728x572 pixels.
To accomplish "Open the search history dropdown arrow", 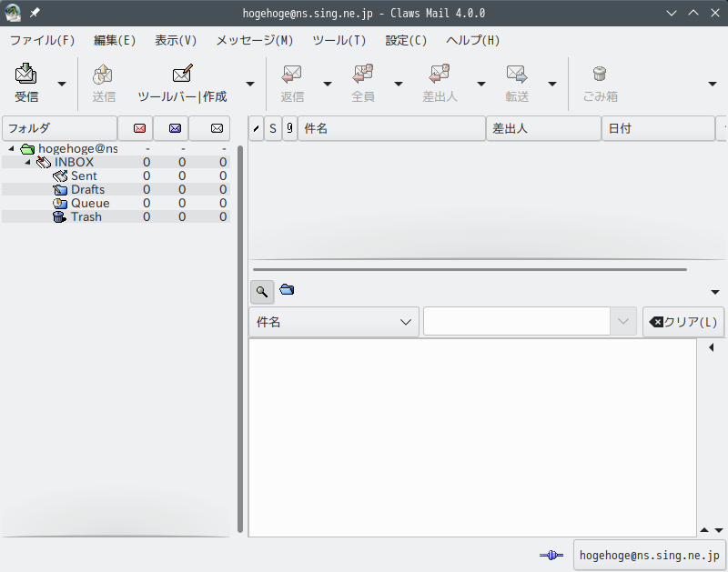I will [623, 322].
